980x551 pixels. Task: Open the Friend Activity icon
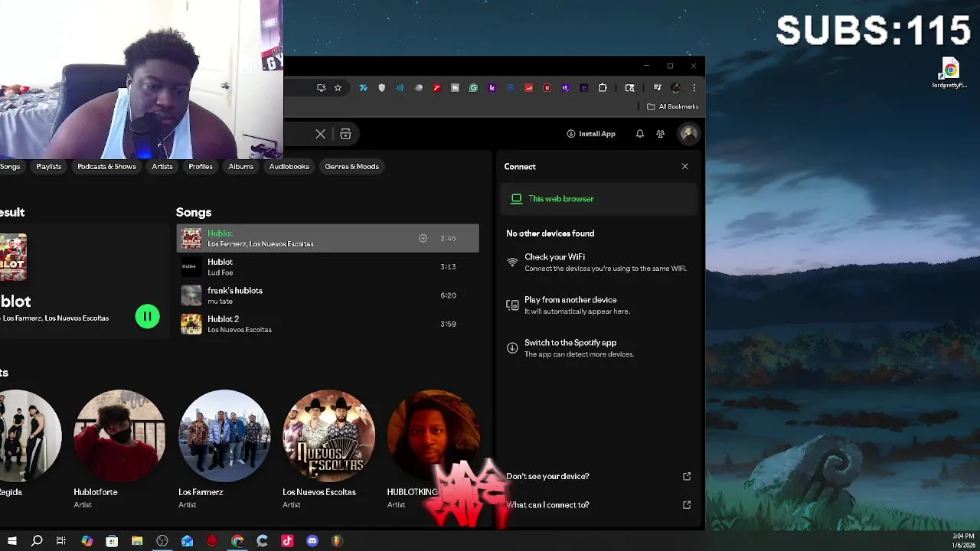click(661, 134)
